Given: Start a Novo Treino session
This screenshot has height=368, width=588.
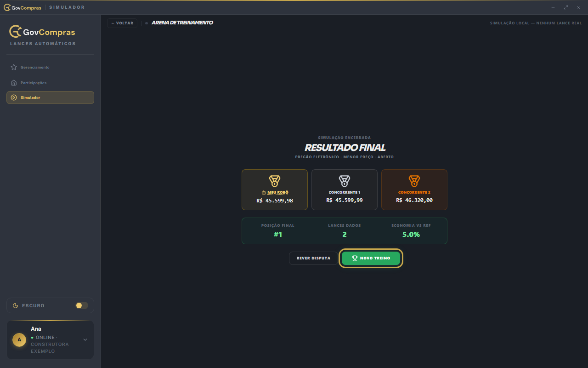Looking at the screenshot, I should [371, 258].
